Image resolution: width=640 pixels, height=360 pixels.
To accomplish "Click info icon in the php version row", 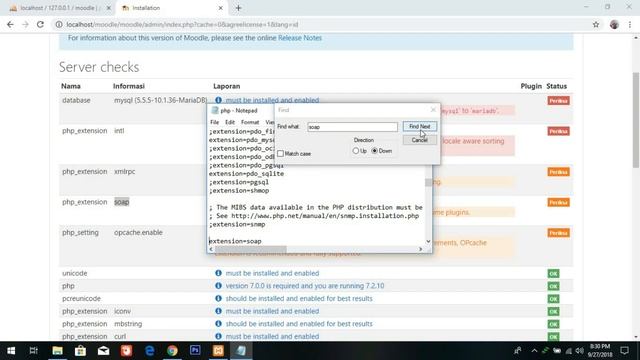I will coord(218,286).
